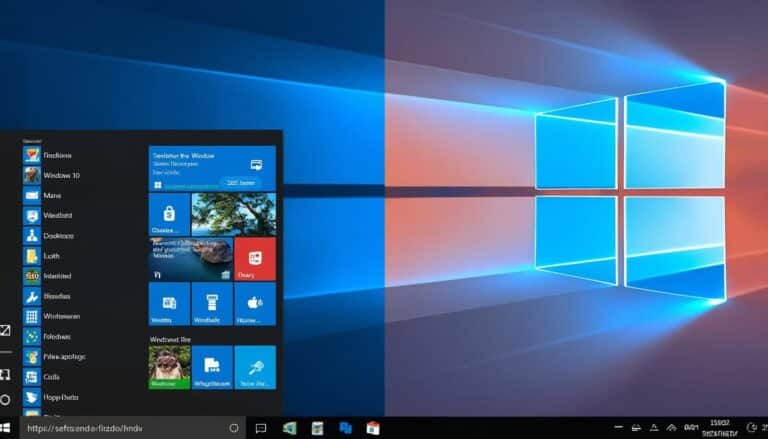Open the blue overlapping-windows taskbar icon

pos(345,428)
